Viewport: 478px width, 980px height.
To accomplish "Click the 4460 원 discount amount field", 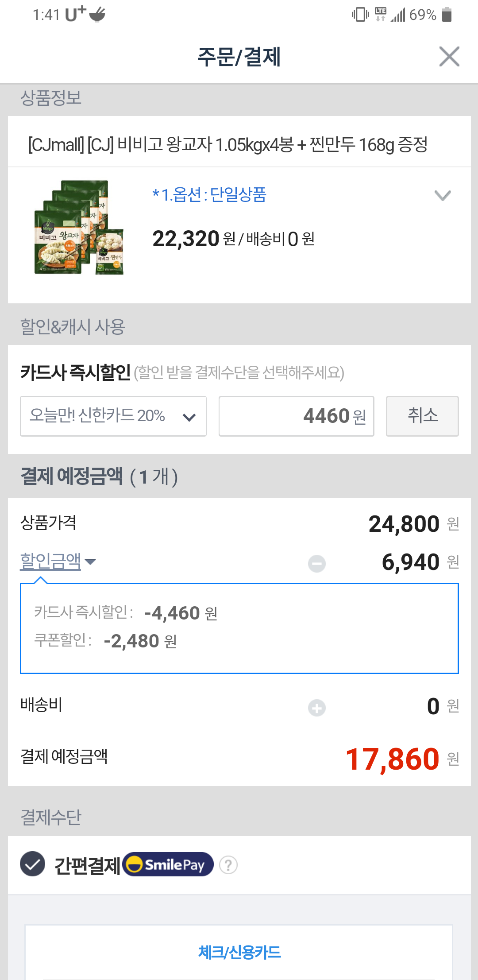I will (296, 416).
